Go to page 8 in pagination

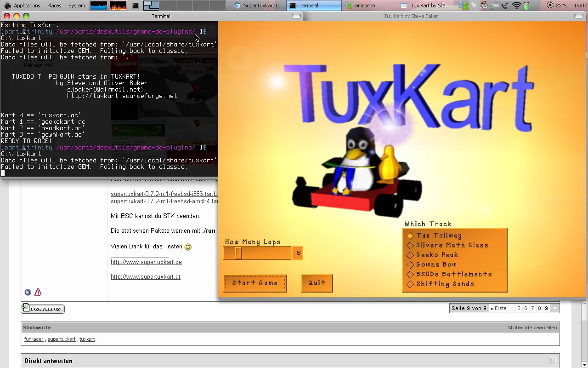pos(539,308)
